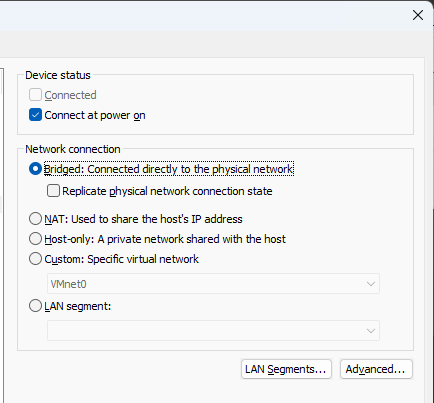Open the empty LAN segment combo box

point(213,330)
